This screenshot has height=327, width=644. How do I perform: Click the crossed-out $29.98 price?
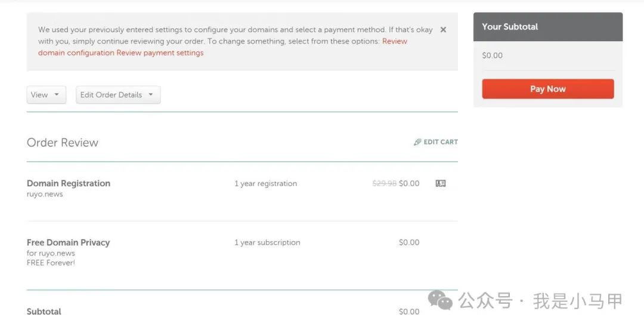pyautogui.click(x=385, y=183)
